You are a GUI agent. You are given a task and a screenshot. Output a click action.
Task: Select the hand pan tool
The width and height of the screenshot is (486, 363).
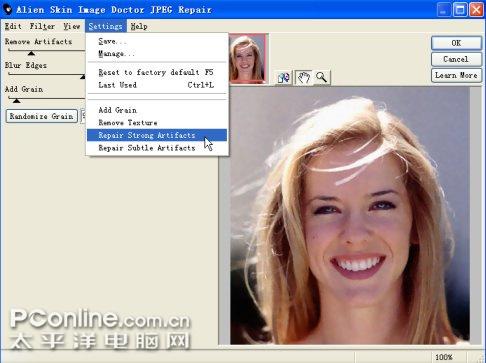click(x=303, y=78)
